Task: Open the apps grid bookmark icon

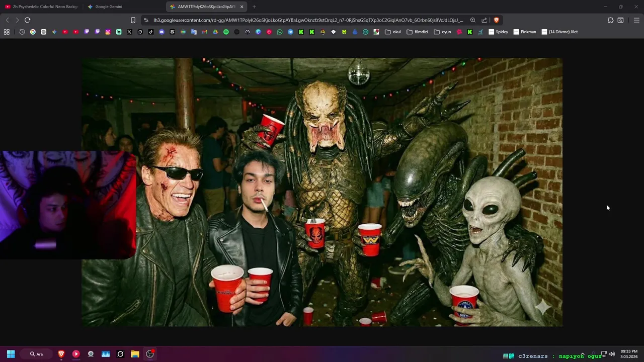Action: click(x=7, y=32)
